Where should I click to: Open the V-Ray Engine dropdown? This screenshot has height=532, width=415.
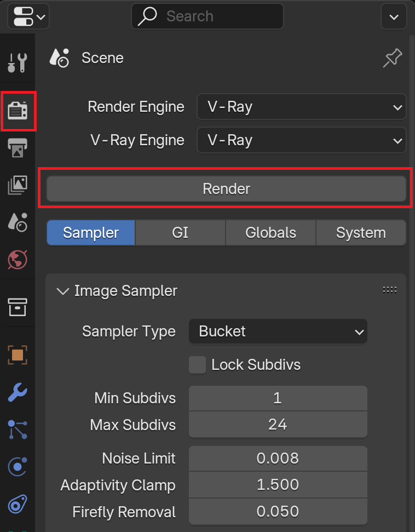coord(302,140)
